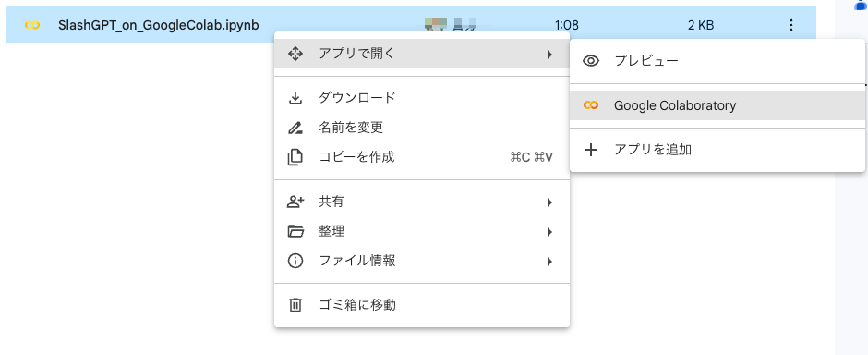Viewport: 868px width, 355px height.
Task: Click the orange Colaboratory logo icon
Action: (591, 105)
